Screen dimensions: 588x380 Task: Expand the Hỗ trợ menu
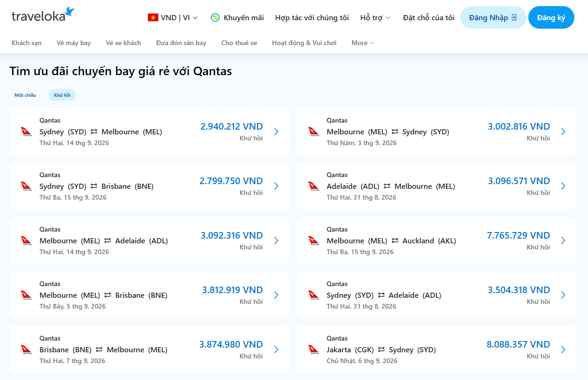[375, 18]
